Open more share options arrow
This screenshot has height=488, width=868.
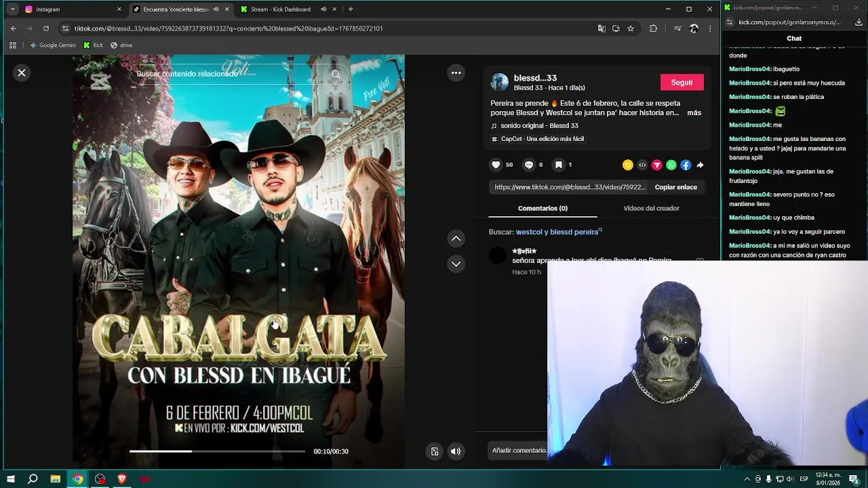(700, 165)
